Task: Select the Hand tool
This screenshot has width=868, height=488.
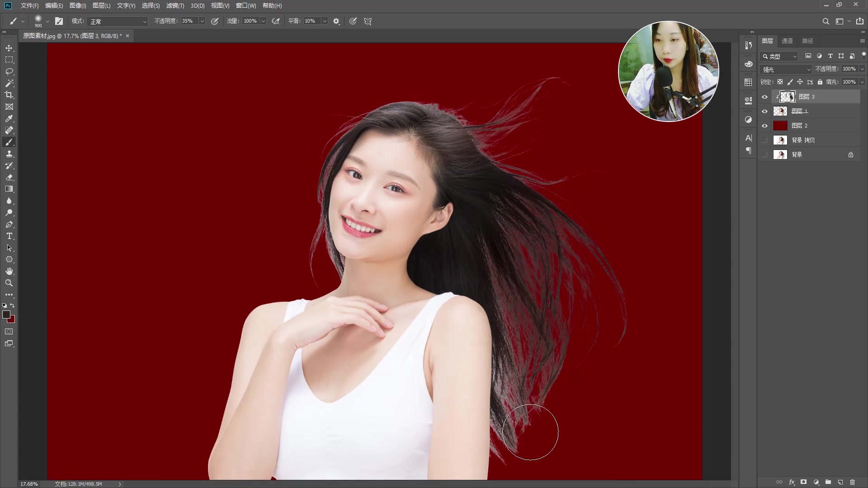Action: point(9,271)
